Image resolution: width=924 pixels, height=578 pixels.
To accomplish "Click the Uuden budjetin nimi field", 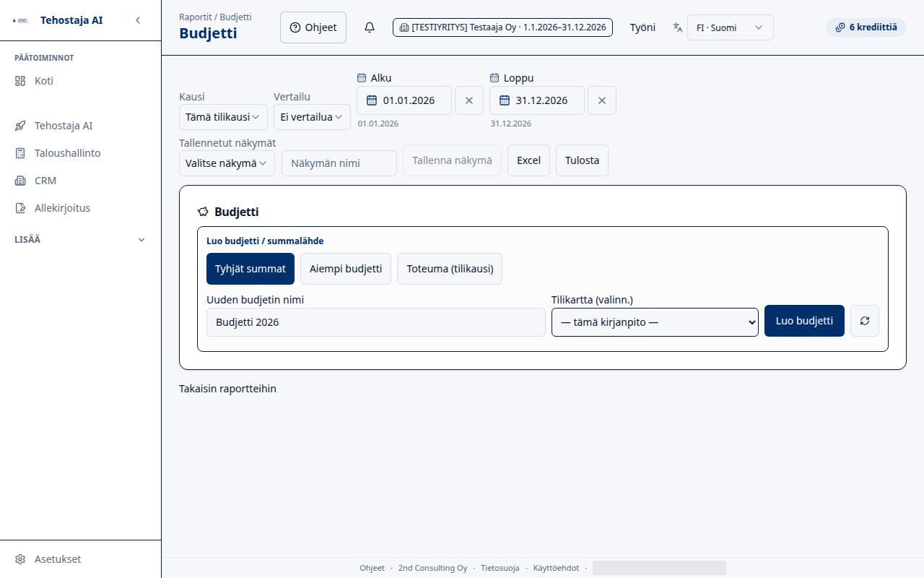I will coord(376,322).
